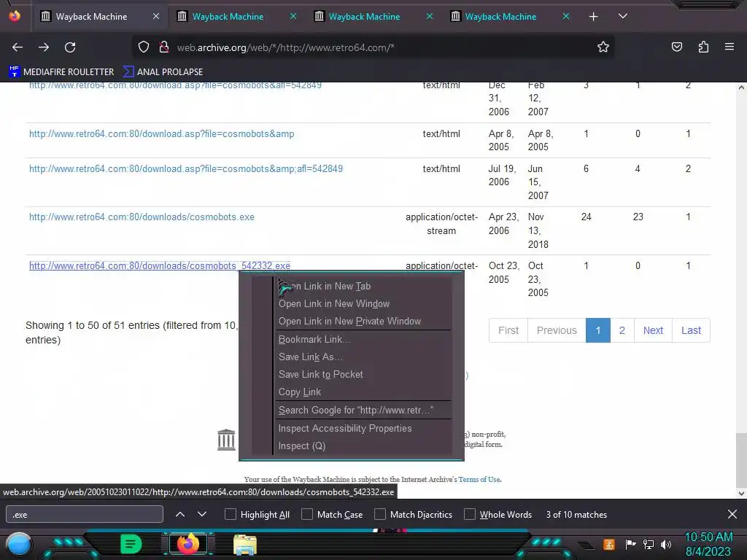The image size is (747, 560).
Task: Enable the Match Case checkbox
Action: pyautogui.click(x=307, y=514)
